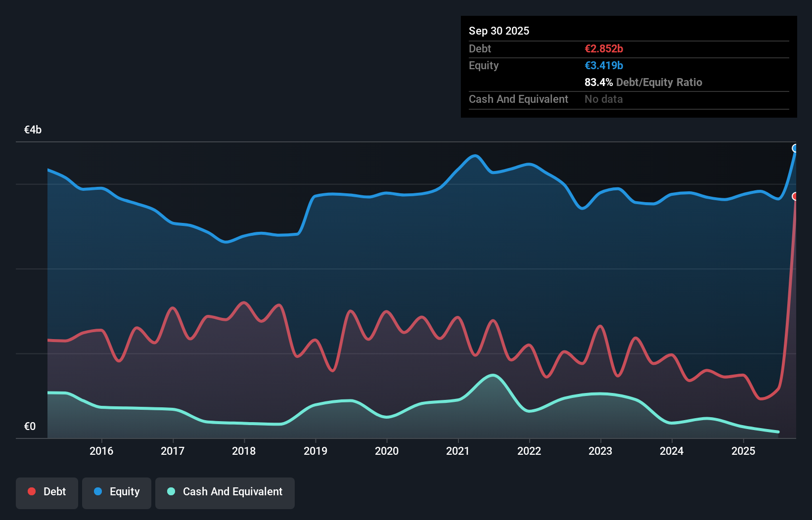812x520 pixels.
Task: Click the 2023 x-axis label
Action: click(600, 451)
